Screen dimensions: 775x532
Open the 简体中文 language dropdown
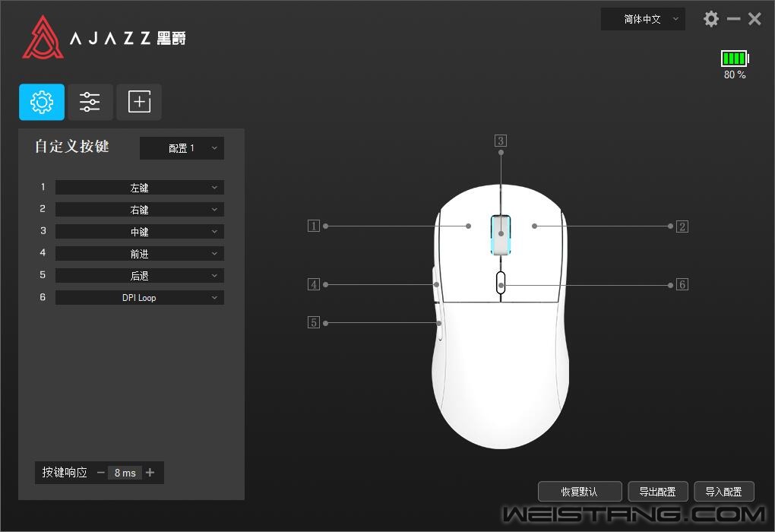[x=643, y=19]
